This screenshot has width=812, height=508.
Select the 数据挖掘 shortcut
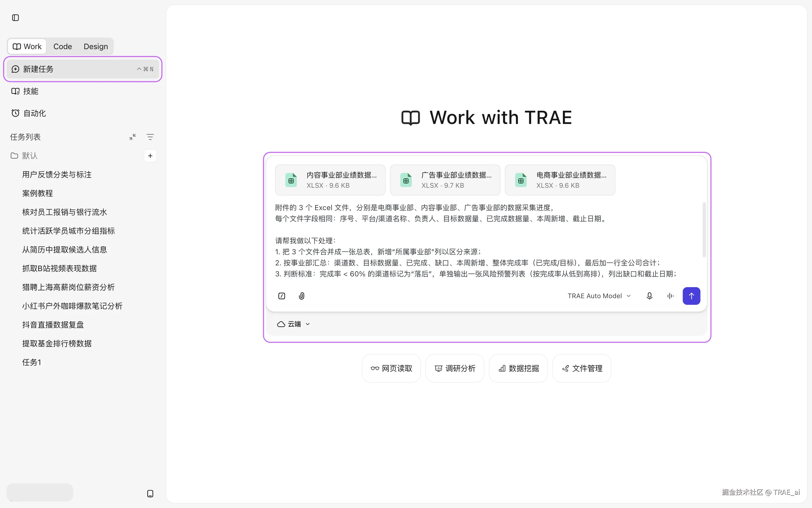point(518,369)
